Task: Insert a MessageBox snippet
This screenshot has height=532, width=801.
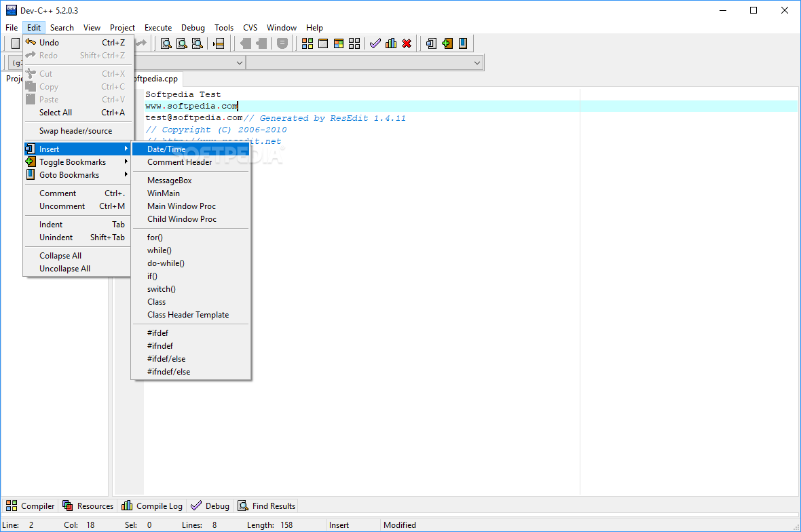Action: point(191,180)
